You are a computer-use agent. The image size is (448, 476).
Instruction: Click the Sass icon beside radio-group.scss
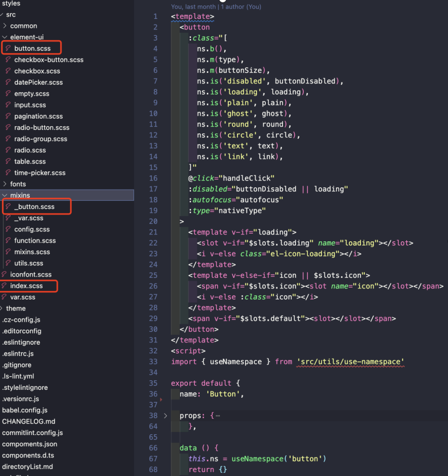point(8,138)
